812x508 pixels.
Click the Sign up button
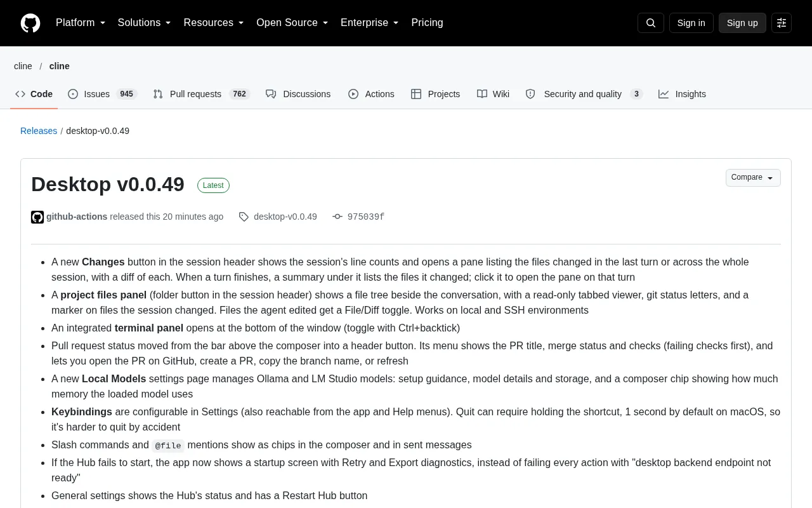coord(742,23)
